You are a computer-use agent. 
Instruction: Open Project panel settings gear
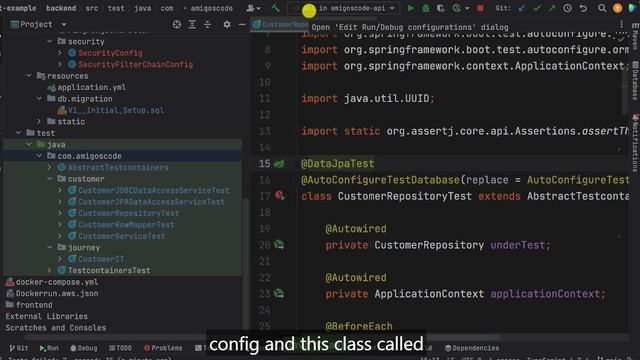(x=227, y=24)
